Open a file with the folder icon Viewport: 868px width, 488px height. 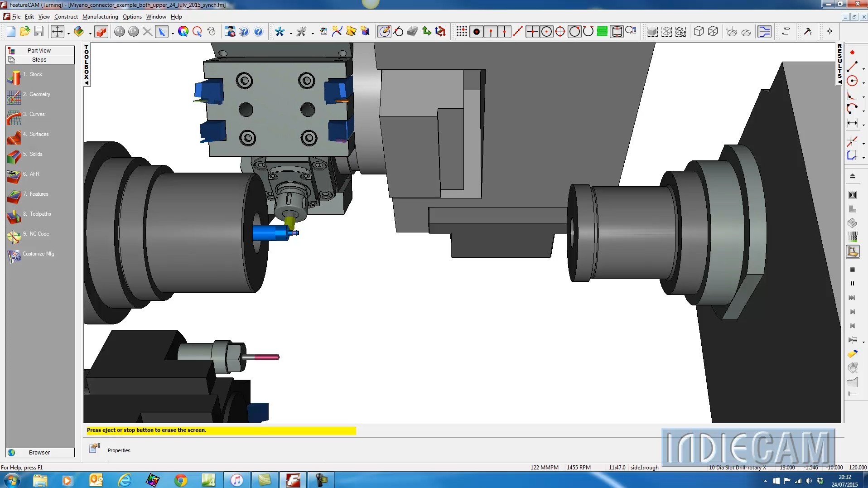(x=25, y=31)
